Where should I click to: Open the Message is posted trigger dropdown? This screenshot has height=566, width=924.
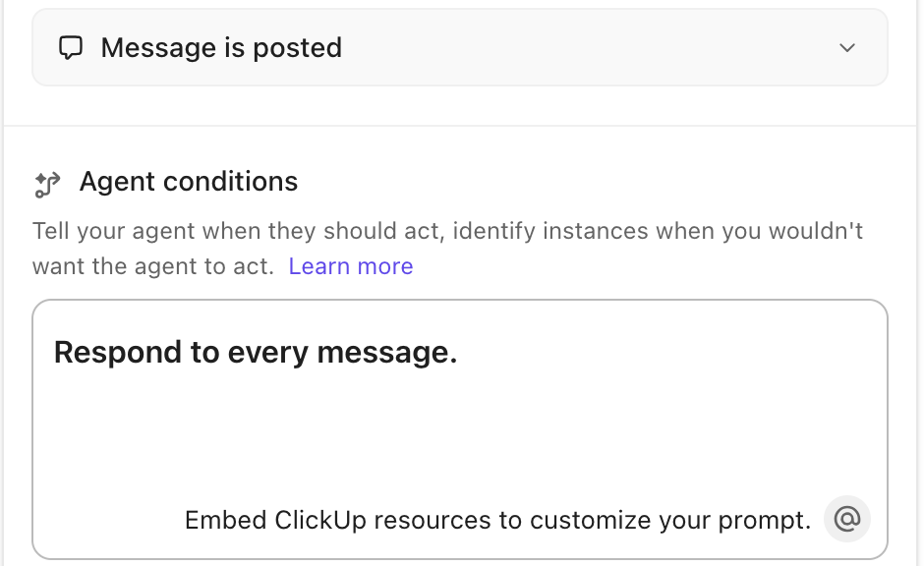[x=459, y=48]
